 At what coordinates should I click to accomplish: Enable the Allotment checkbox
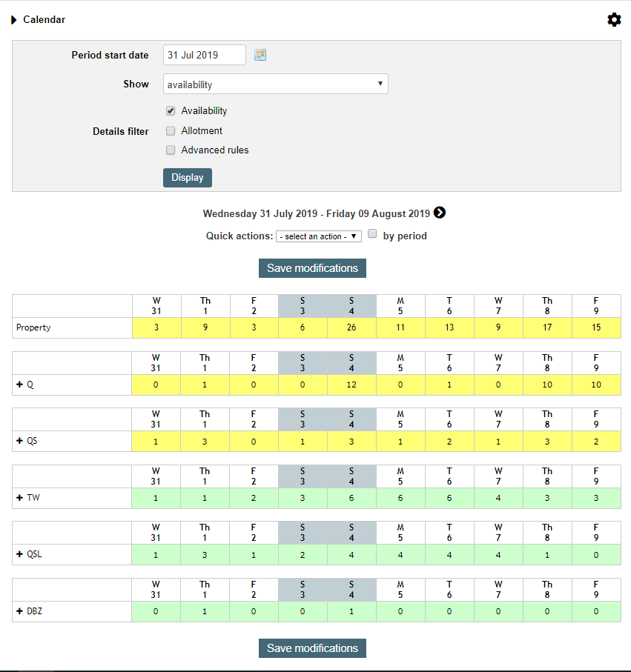(x=171, y=130)
